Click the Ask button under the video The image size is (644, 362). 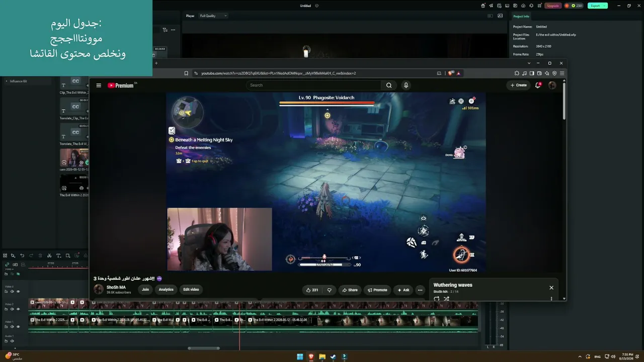pyautogui.click(x=404, y=290)
